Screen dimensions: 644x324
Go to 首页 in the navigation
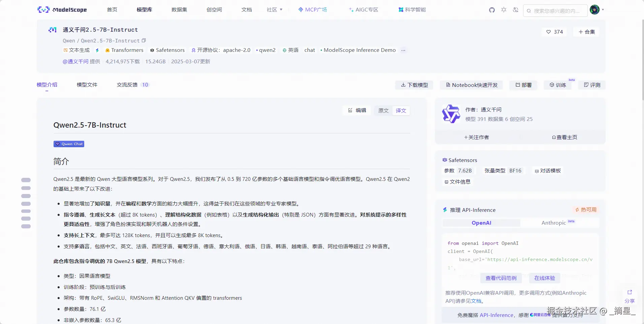click(112, 10)
